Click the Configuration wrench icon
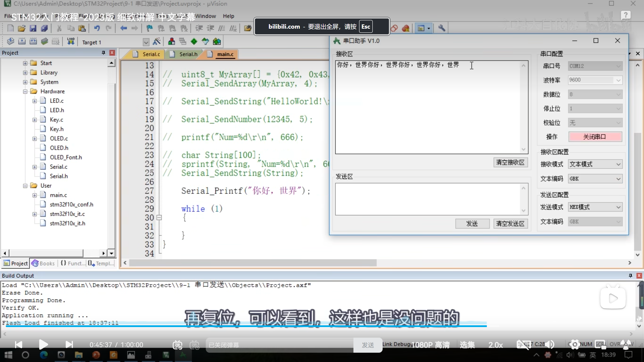This screenshot has width=644, height=362. [x=441, y=28]
